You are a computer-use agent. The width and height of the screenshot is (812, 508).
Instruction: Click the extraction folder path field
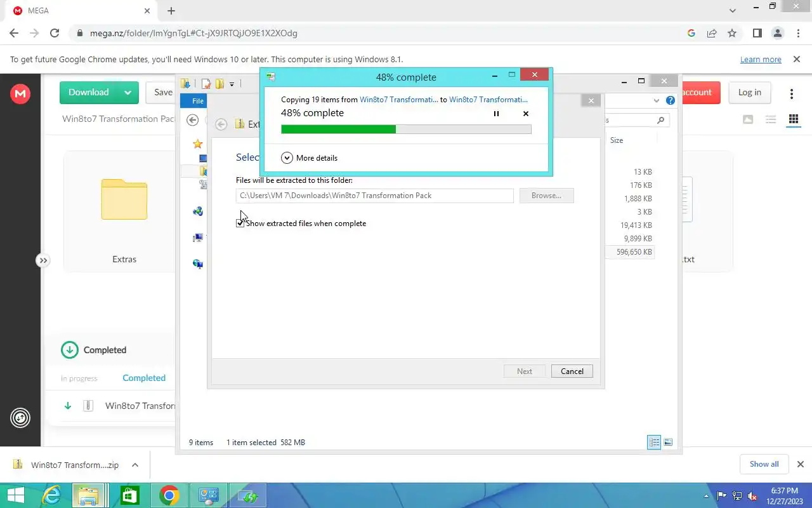(374, 196)
